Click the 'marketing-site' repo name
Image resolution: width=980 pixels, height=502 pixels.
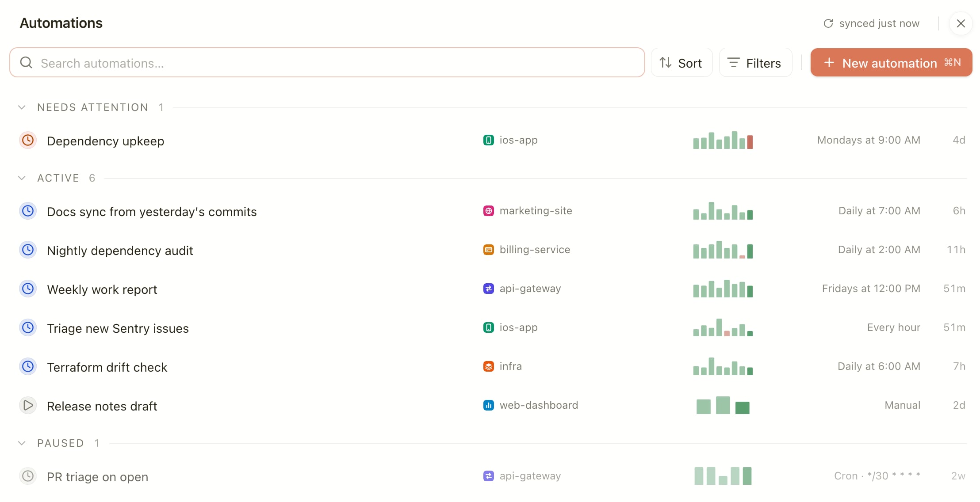(x=536, y=211)
